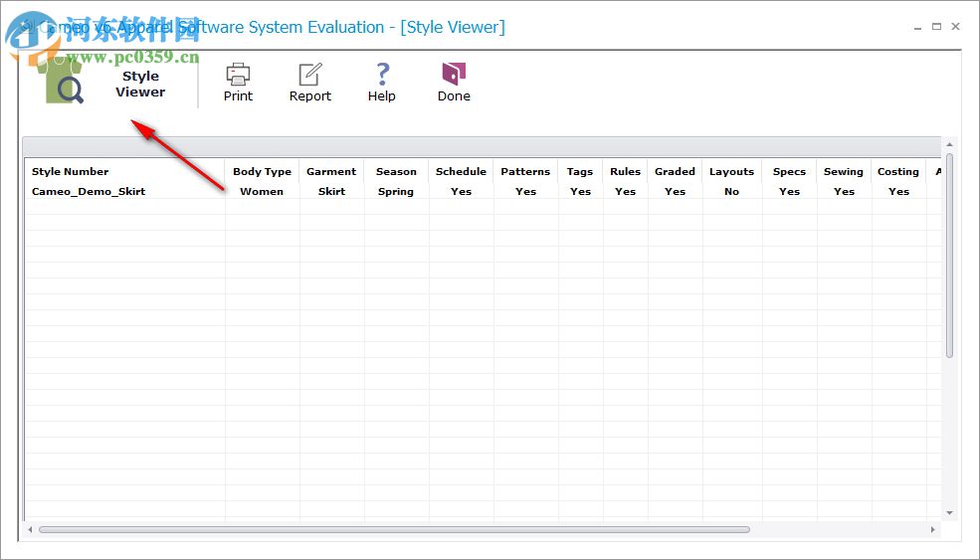Click the Layouts column header

point(732,171)
